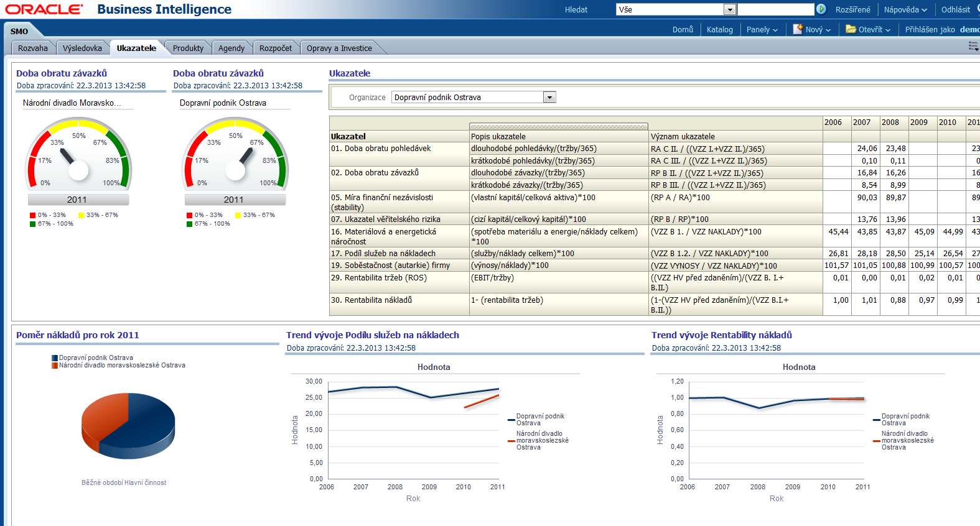Click the Otevřít folder icon
Viewport: 980px width, 526px height.
pos(851,29)
